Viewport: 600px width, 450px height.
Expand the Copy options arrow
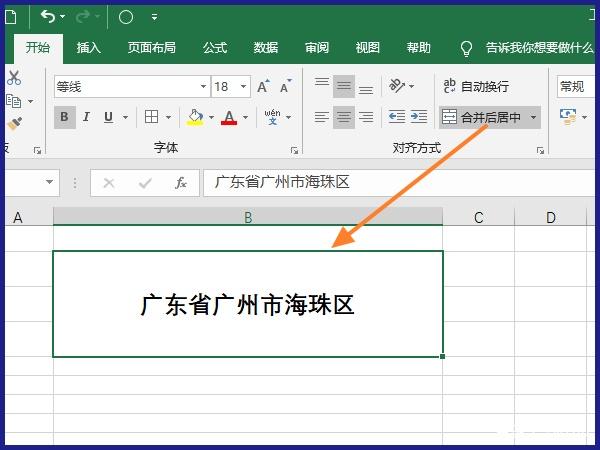point(30,101)
